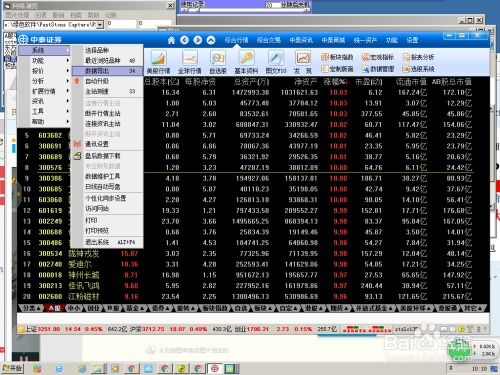Select 数据导出 from system menu
500x375 pixels.
click(107, 71)
